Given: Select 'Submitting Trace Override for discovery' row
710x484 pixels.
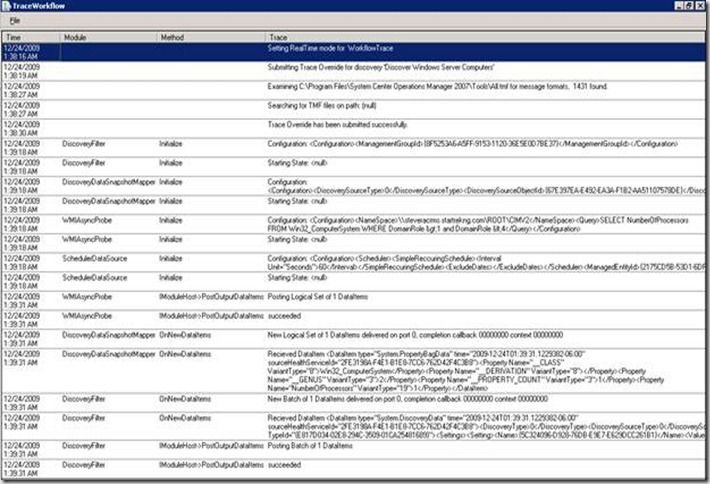Looking at the screenshot, I should 353,72.
